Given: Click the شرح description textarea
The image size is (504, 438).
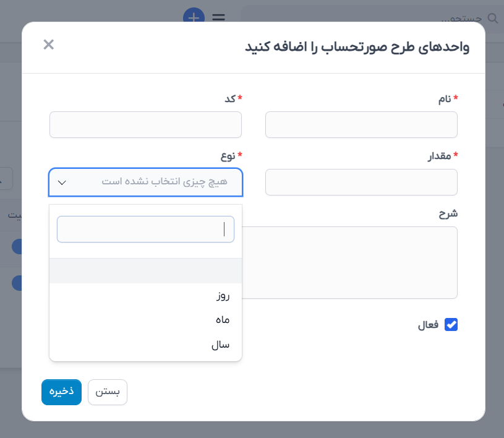Looking at the screenshot, I should 350,262.
